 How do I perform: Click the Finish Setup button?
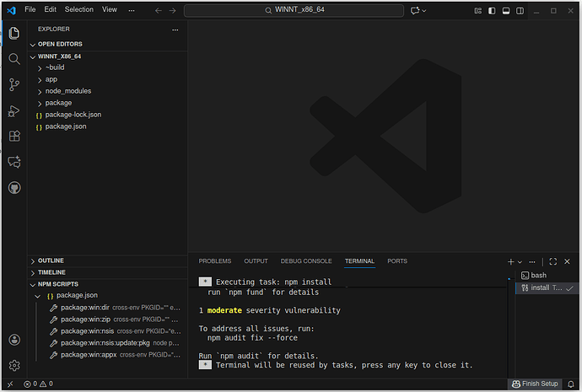(535, 384)
